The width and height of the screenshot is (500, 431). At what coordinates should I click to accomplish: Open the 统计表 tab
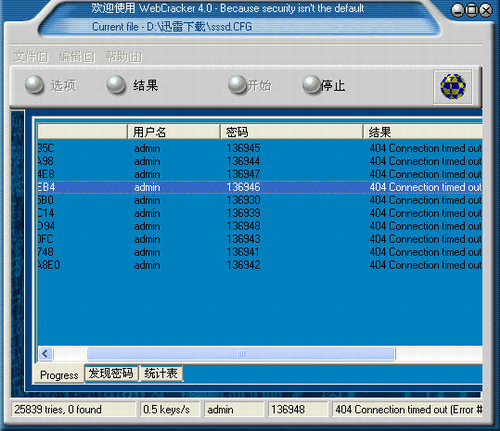point(161,373)
